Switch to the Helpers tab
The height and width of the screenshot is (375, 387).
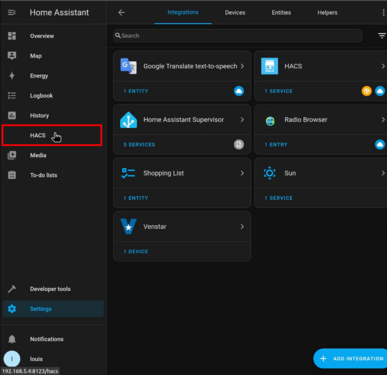pos(327,13)
